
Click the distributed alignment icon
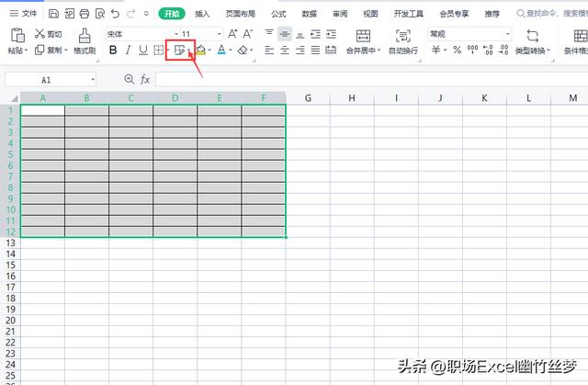click(331, 50)
